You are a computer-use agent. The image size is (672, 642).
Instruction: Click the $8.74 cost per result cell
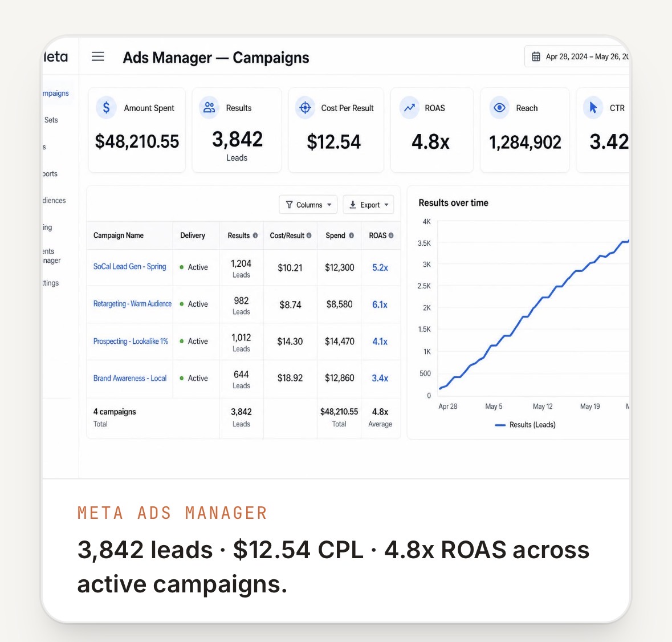click(290, 304)
